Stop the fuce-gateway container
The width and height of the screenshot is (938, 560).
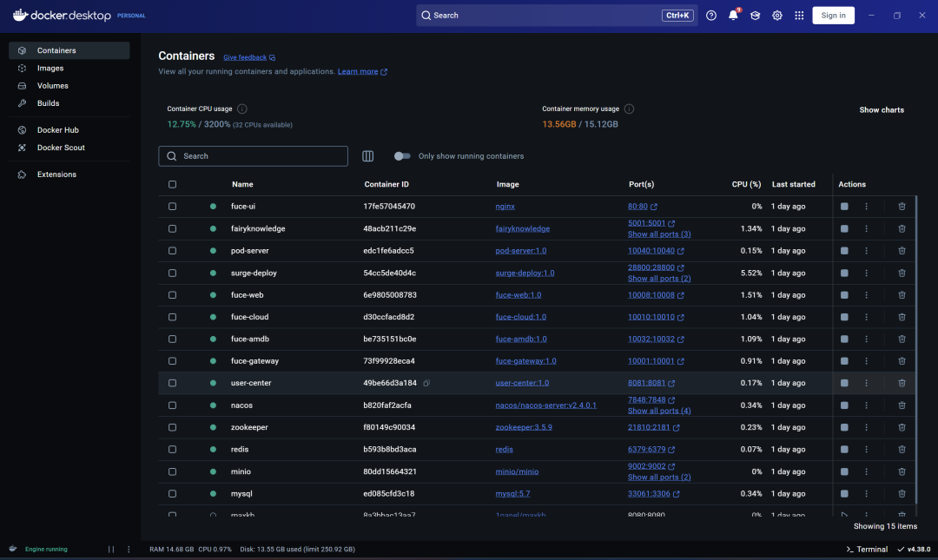844,361
